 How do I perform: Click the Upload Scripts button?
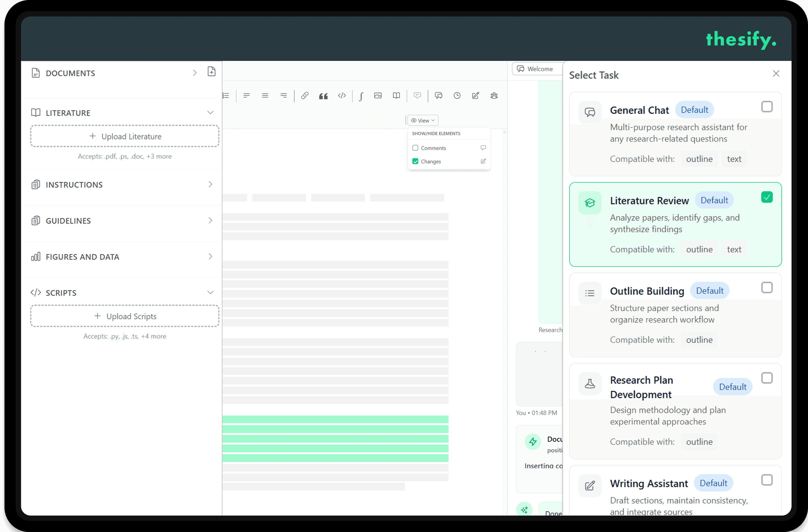tap(125, 316)
